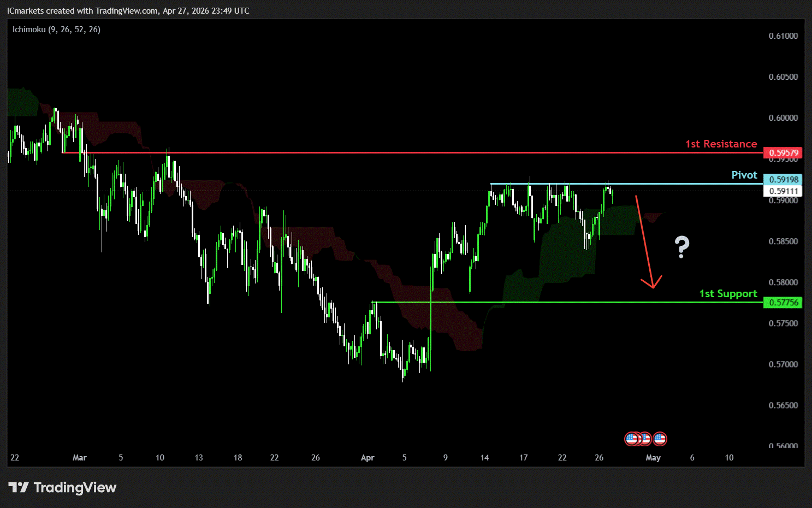Click the rightmost US flag event icon

[x=660, y=439]
